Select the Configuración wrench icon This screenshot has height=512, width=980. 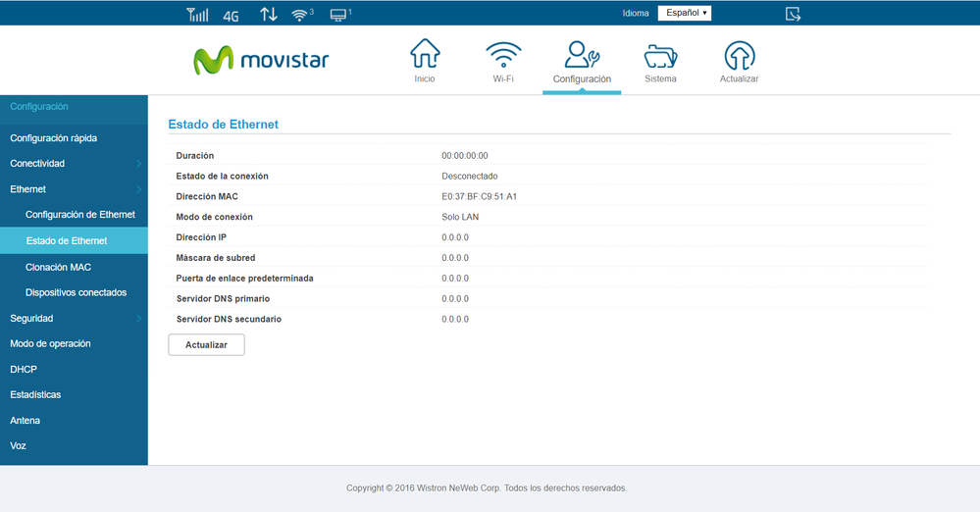(x=582, y=56)
